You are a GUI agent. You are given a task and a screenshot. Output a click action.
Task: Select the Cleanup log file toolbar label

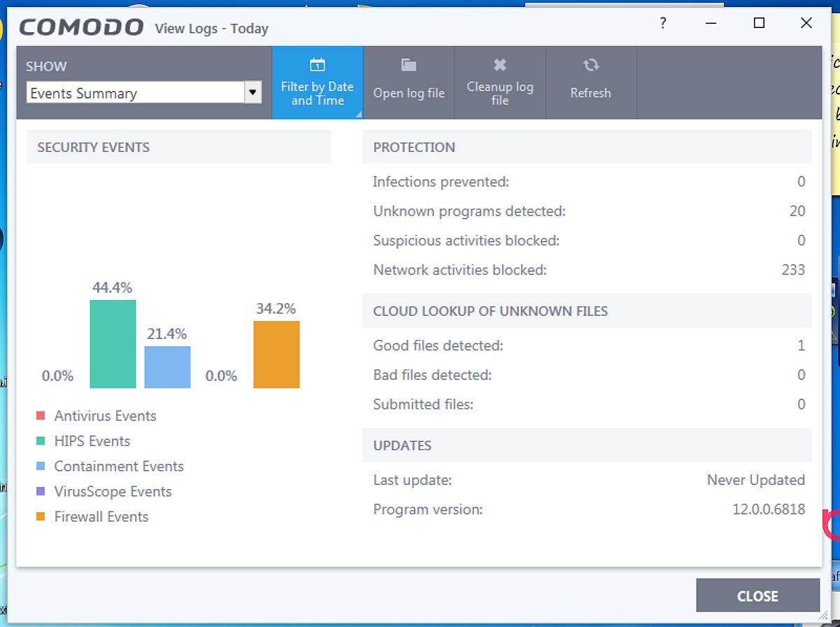500,93
